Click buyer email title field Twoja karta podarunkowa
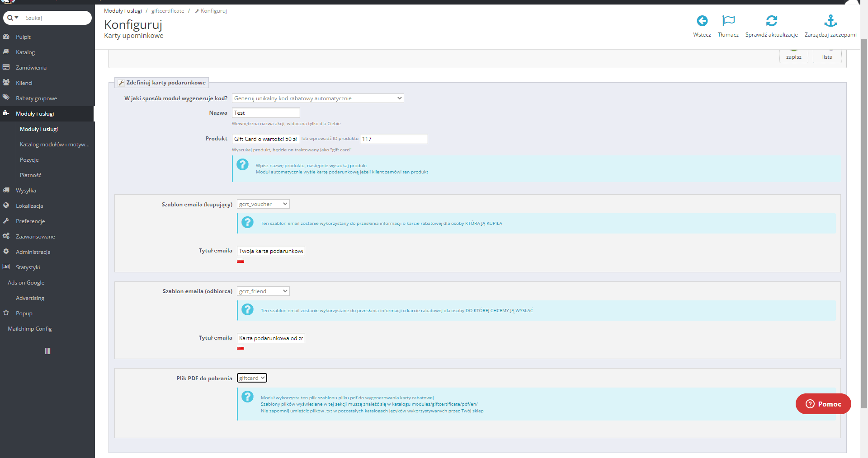868x458 pixels. (x=271, y=251)
